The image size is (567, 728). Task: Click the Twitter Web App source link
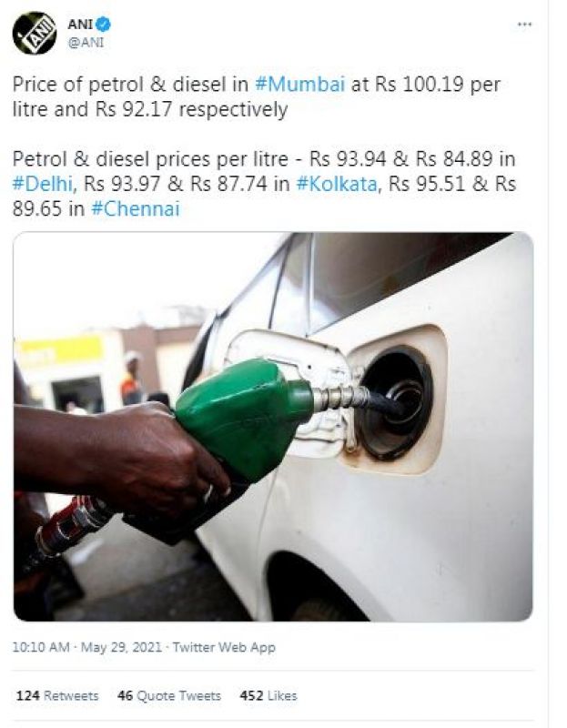[x=224, y=647]
